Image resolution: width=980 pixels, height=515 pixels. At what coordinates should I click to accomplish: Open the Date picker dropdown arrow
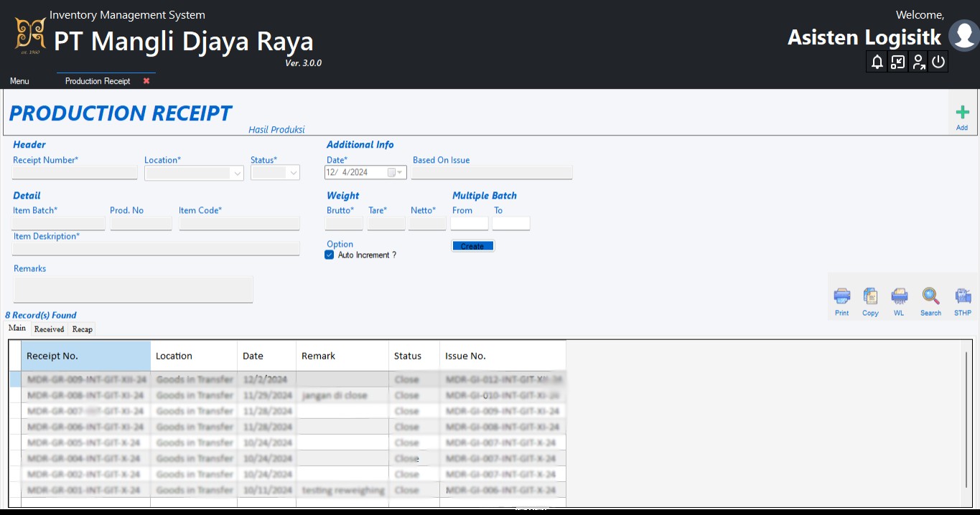coord(401,172)
